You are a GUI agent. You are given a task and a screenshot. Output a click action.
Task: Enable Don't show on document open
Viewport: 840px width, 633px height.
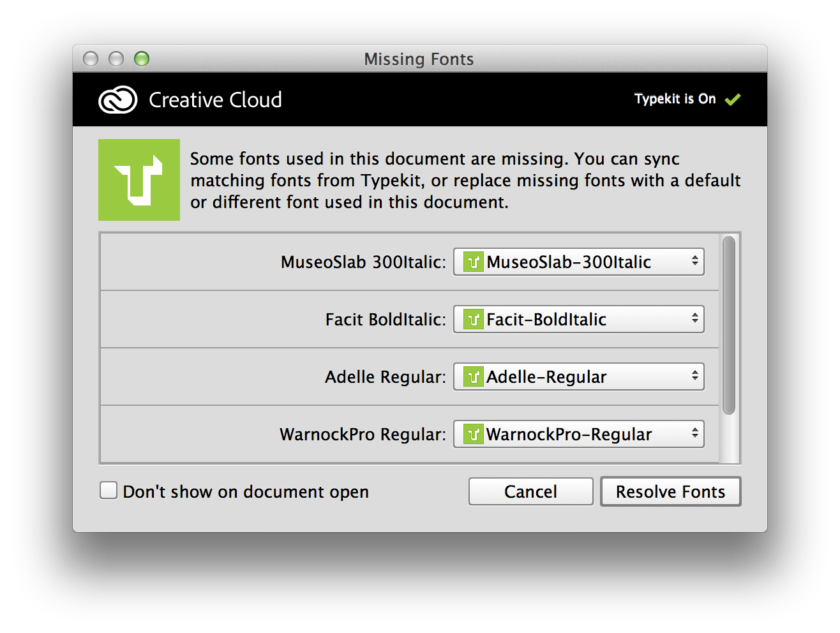point(109,491)
